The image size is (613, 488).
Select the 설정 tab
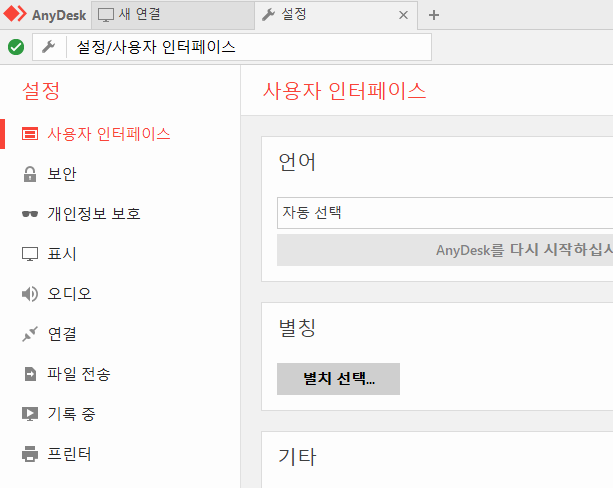[x=336, y=15]
